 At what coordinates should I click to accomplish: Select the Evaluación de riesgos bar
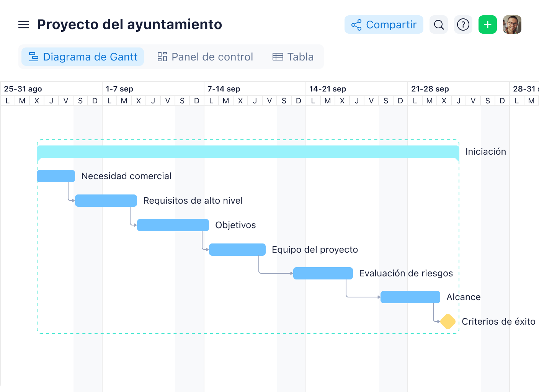323,273
